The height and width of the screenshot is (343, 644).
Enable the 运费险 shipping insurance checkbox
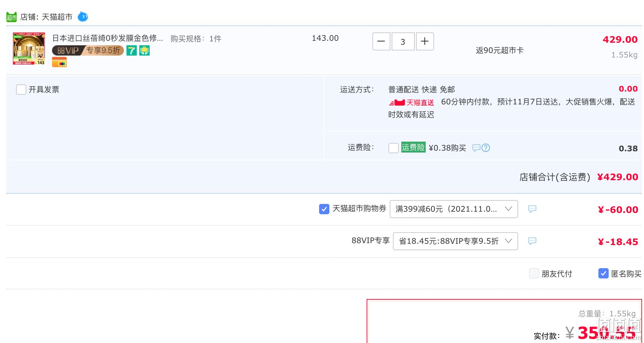coord(394,148)
